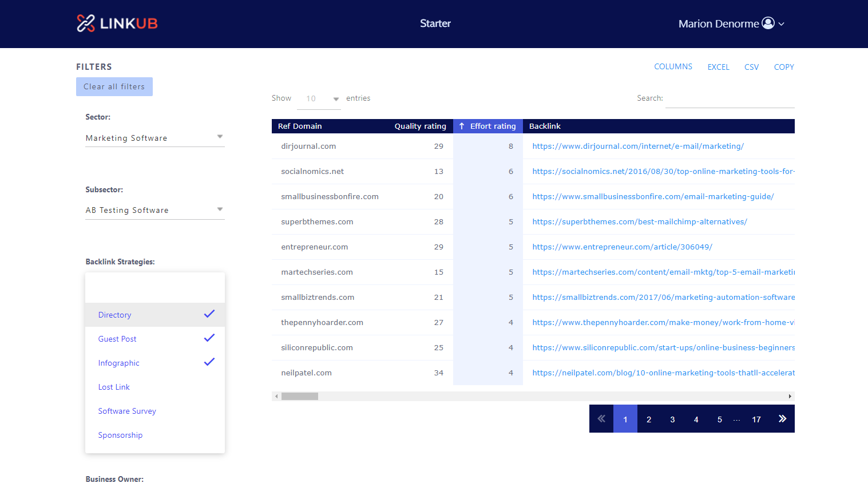868x487 pixels.
Task: Open the superbthemes.com backlink URL
Action: (640, 221)
